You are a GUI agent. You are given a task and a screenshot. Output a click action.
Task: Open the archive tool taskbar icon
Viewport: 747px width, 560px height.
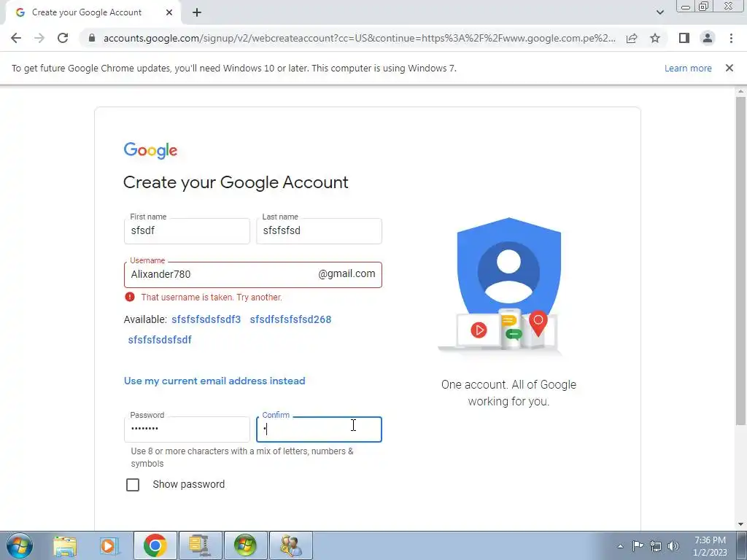tap(200, 545)
